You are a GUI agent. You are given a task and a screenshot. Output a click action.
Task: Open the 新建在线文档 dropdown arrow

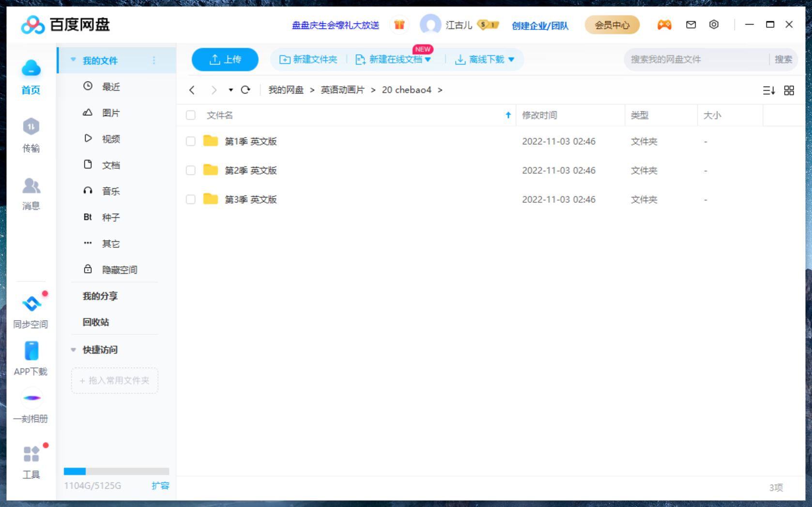click(428, 59)
